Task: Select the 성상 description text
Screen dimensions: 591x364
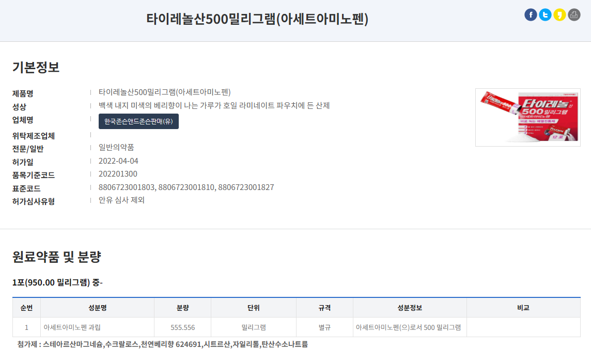Action: [x=214, y=105]
